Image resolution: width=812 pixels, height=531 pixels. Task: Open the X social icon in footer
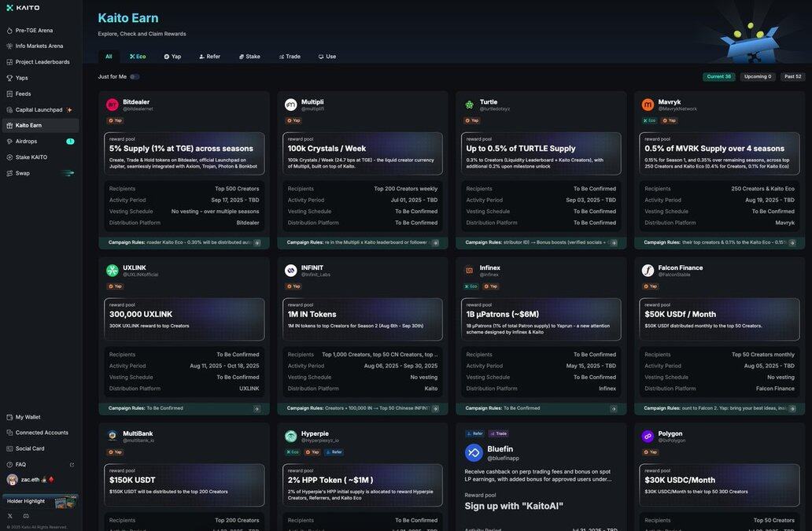pyautogui.click(x=10, y=516)
